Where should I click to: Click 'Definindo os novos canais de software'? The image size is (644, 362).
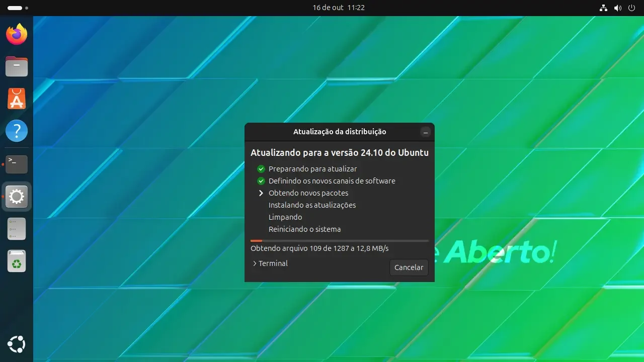(x=332, y=181)
